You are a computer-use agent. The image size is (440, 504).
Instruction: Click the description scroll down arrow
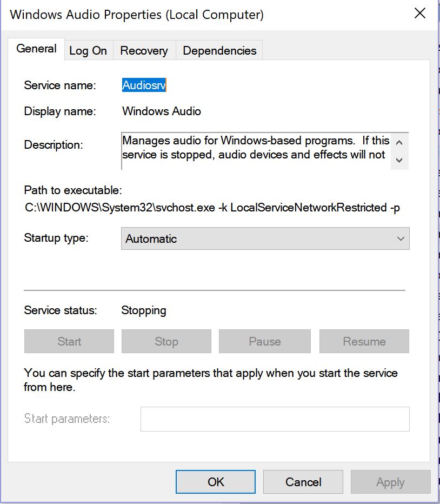[399, 160]
